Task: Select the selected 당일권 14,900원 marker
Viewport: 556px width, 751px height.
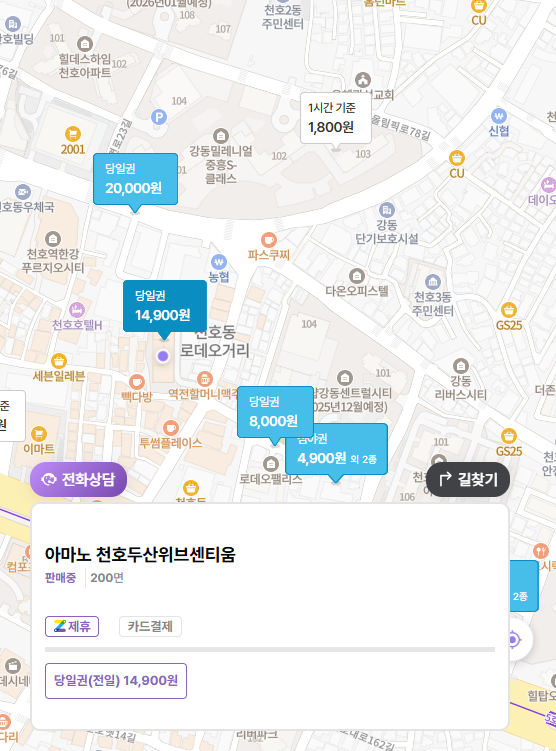Action: pos(165,308)
